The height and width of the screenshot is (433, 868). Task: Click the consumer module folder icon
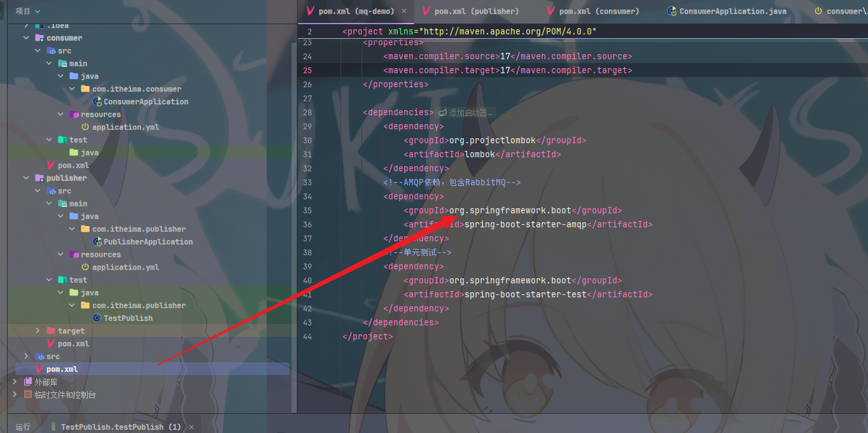(39, 38)
